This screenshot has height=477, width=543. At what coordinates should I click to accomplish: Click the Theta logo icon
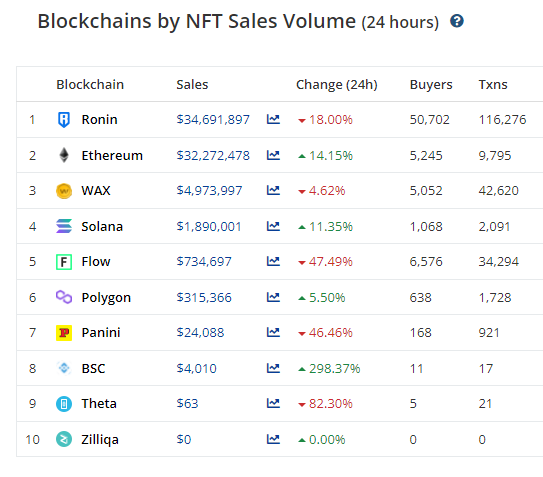click(64, 404)
